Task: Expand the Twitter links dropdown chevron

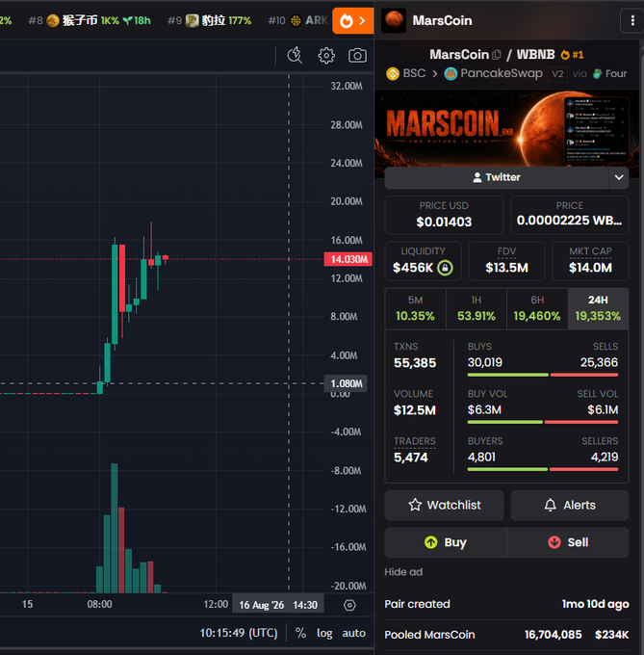Action: click(x=619, y=177)
